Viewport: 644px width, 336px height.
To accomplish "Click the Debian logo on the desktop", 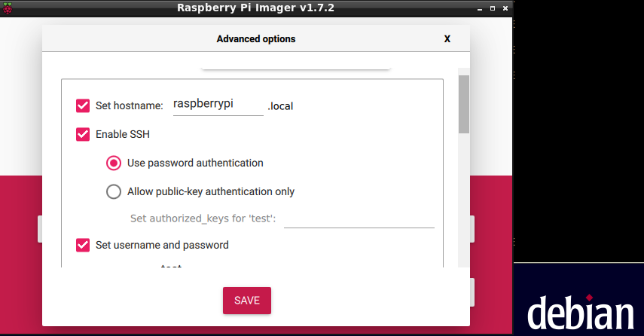I will point(579,313).
